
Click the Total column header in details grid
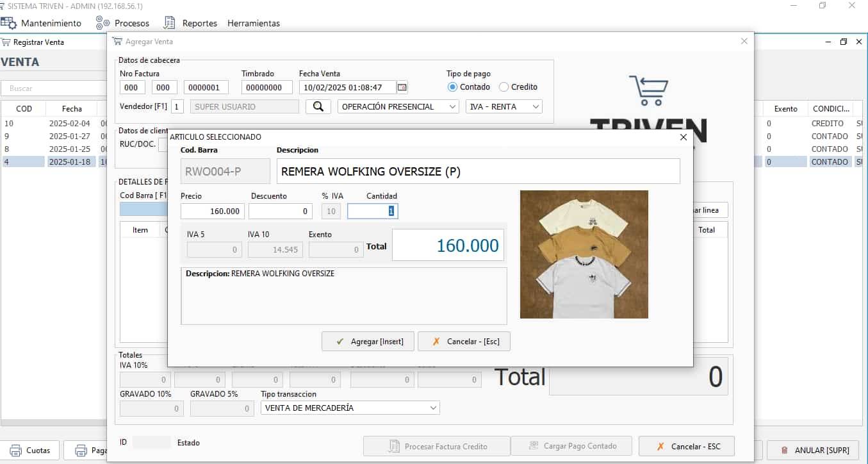click(707, 229)
